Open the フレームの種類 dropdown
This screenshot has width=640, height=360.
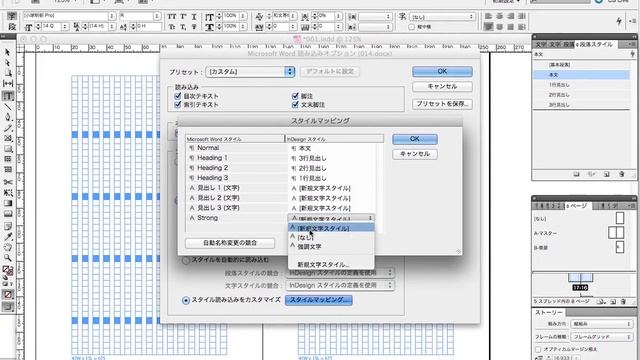pyautogui.click(x=601, y=337)
